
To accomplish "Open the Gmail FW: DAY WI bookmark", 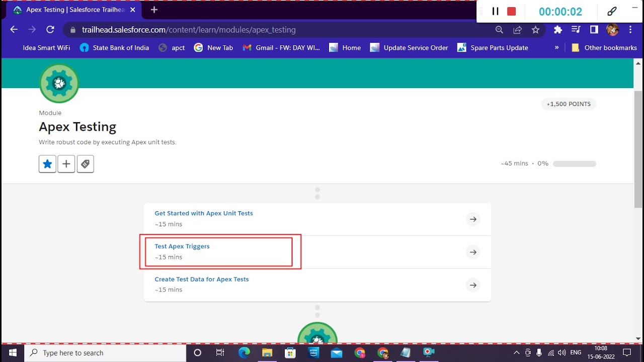I will (281, 48).
